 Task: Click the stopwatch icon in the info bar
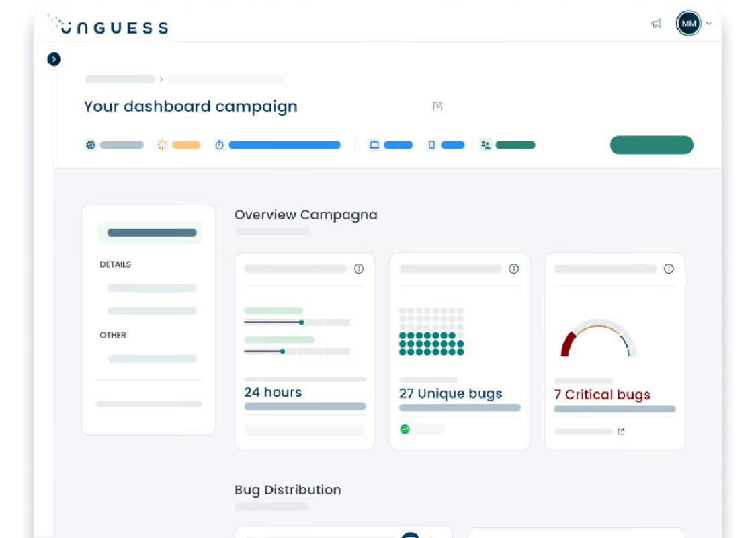point(219,145)
